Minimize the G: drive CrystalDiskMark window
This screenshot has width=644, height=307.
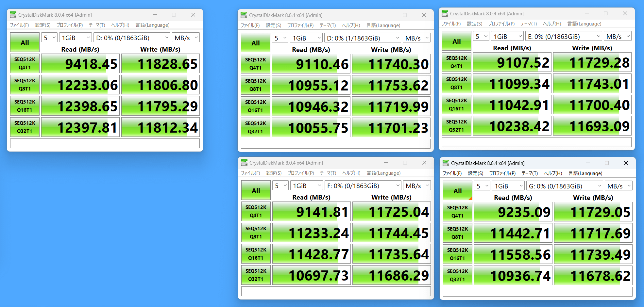[x=587, y=163]
